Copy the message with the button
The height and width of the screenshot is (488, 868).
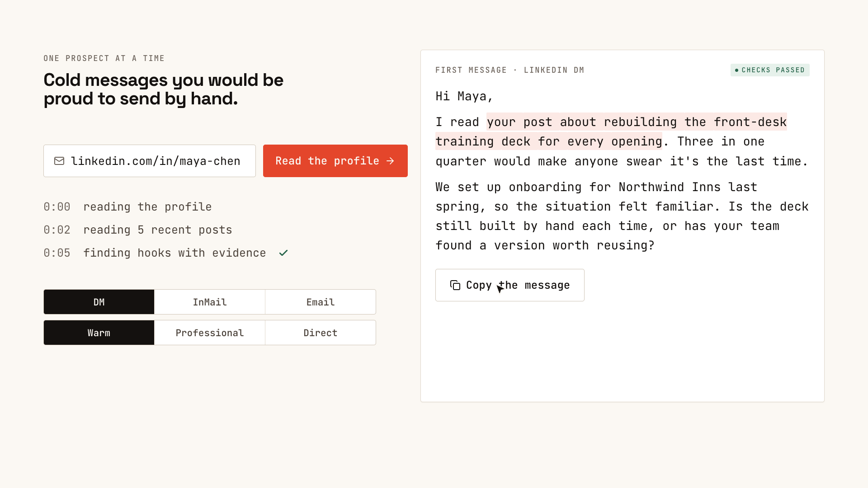click(510, 285)
